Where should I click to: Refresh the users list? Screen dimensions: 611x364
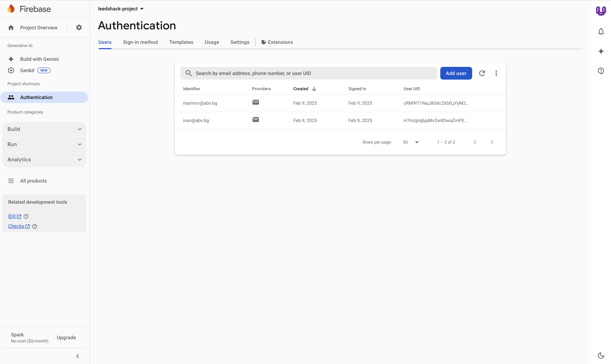[482, 73]
